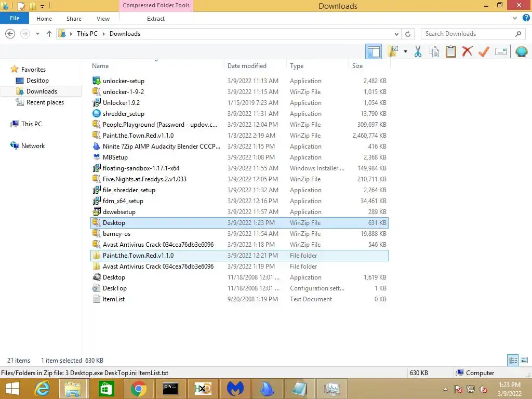Screen dimensions: 532x399
Task: Open the Help question mark icon
Action: pos(526,18)
